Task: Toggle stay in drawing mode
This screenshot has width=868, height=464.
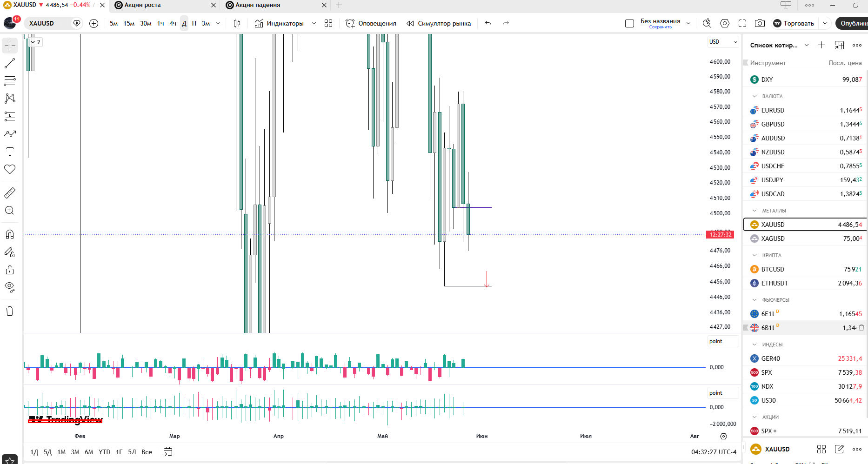Action: tap(10, 252)
